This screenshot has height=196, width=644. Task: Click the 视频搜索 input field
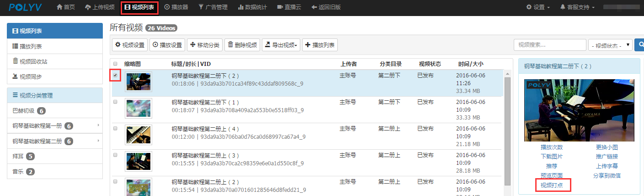[550, 45]
